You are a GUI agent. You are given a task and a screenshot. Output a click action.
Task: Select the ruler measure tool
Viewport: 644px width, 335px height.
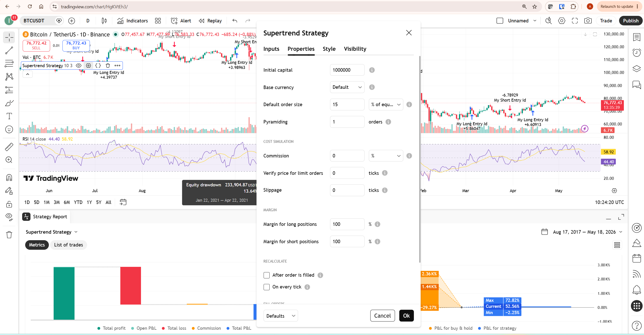(x=9, y=147)
